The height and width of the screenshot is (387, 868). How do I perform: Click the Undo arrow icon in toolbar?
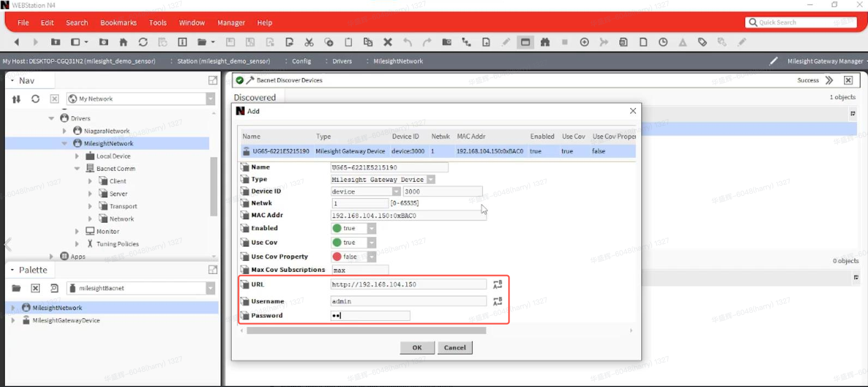408,42
